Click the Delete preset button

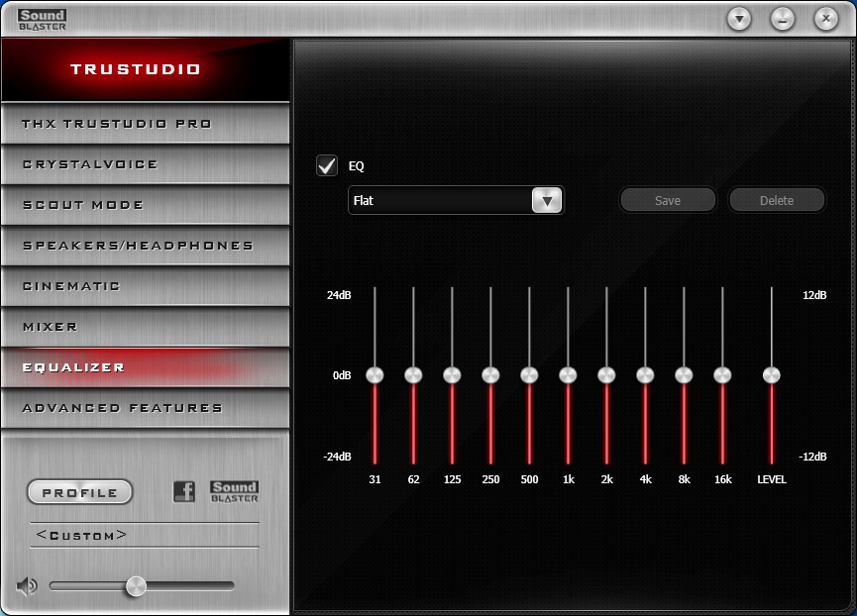(777, 200)
